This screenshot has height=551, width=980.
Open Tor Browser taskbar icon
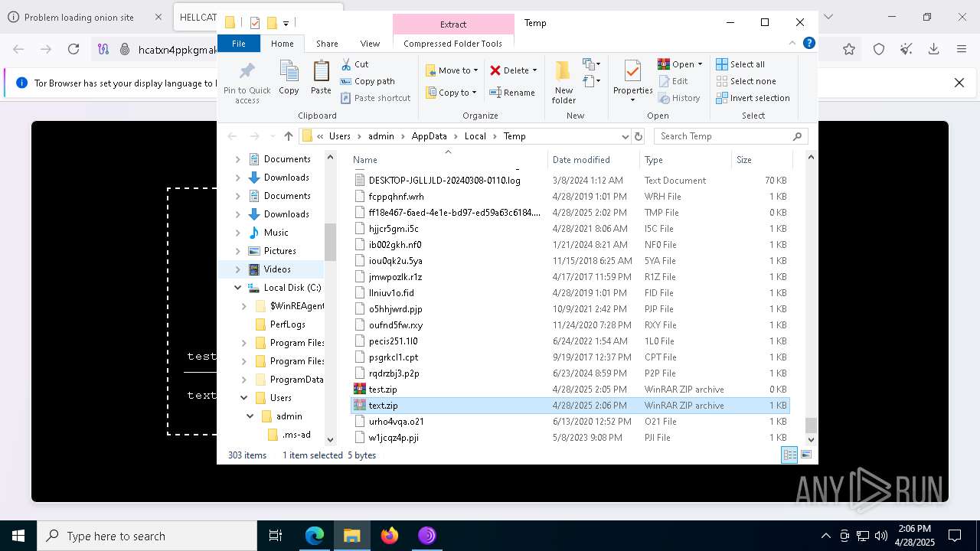coord(427,536)
